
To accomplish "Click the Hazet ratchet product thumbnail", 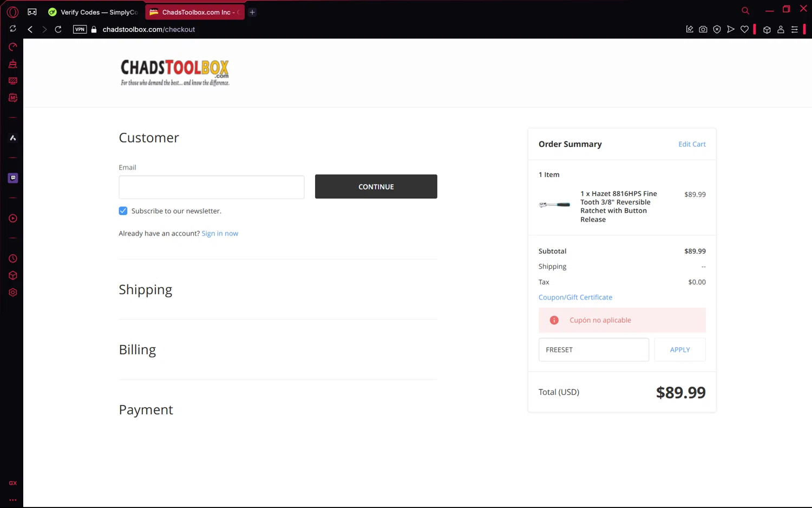I will 554,205.
